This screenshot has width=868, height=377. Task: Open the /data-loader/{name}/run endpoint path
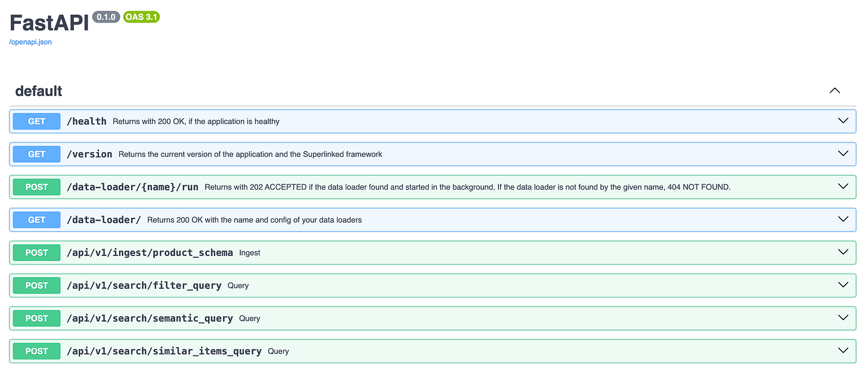132,187
